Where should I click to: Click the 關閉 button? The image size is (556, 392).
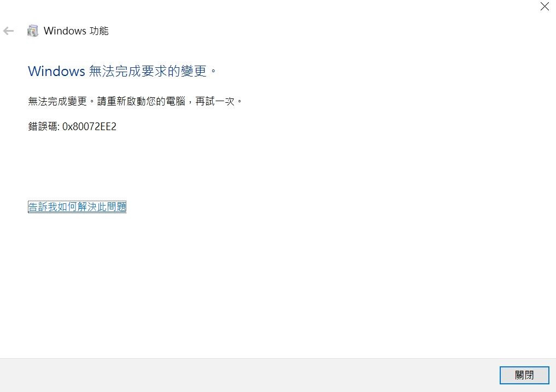524,375
